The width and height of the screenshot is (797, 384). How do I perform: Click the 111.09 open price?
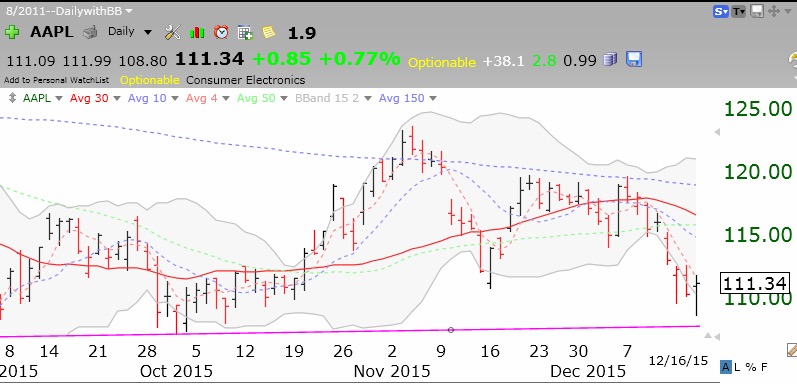click(x=31, y=62)
